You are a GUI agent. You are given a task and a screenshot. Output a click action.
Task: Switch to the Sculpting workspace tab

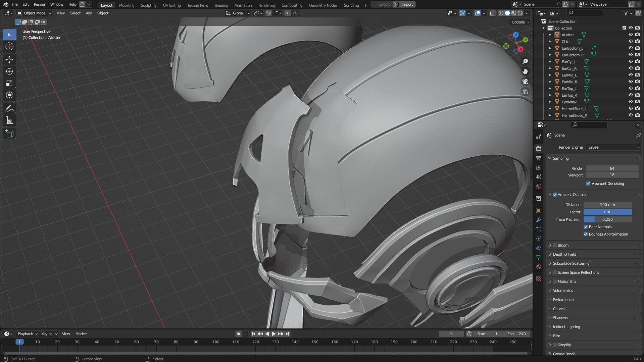(x=148, y=5)
